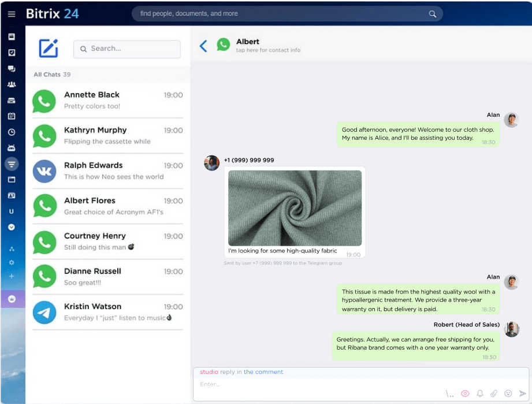The image size is (532, 404).
Task: Expand the chevron-down circle in sidebar
Action: pyautogui.click(x=12, y=227)
